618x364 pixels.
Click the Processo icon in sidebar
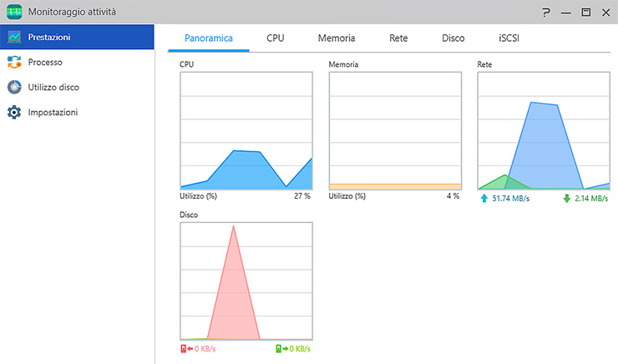click(x=14, y=62)
